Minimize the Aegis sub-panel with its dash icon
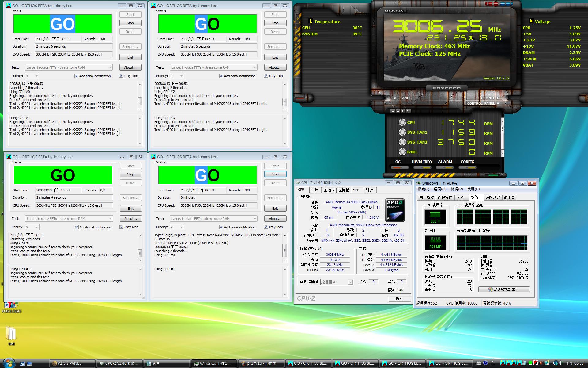The height and width of the screenshot is (368, 588). point(393,111)
